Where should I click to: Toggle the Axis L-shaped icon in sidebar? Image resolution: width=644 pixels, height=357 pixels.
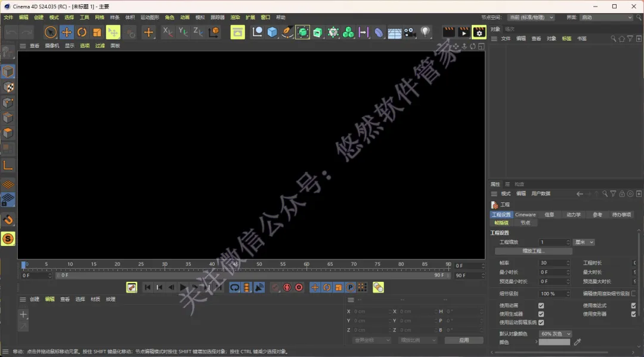pyautogui.click(x=8, y=165)
